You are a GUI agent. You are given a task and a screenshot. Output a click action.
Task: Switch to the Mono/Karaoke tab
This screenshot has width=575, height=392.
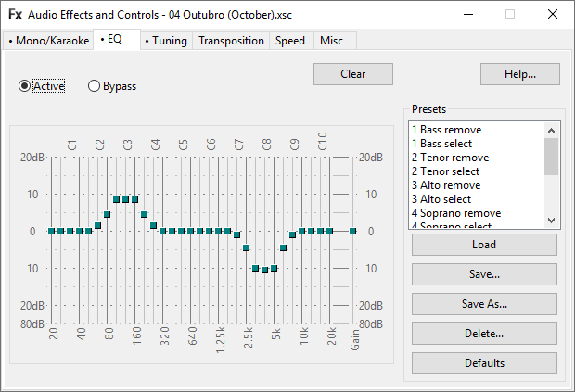click(48, 41)
